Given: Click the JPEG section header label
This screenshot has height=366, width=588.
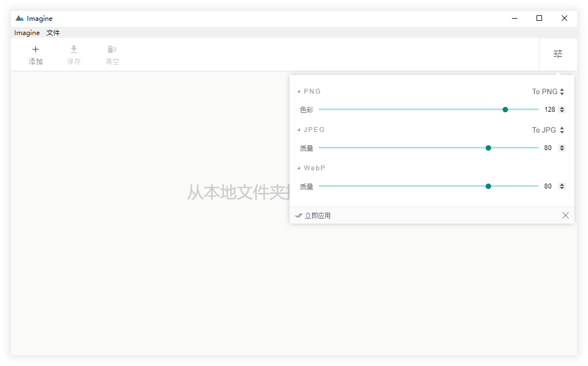Looking at the screenshot, I should click(314, 129).
